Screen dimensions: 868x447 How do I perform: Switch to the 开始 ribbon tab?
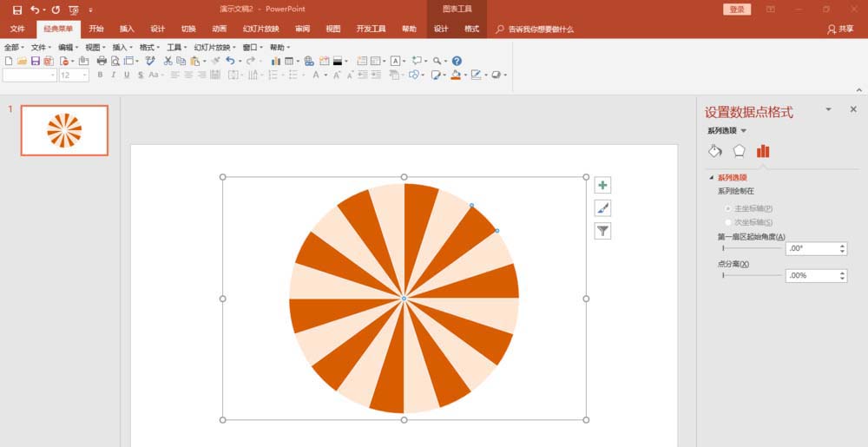pos(96,30)
